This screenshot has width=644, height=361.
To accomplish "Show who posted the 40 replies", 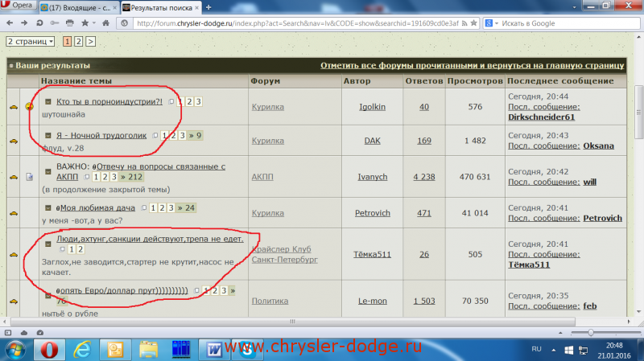I will 424,107.
